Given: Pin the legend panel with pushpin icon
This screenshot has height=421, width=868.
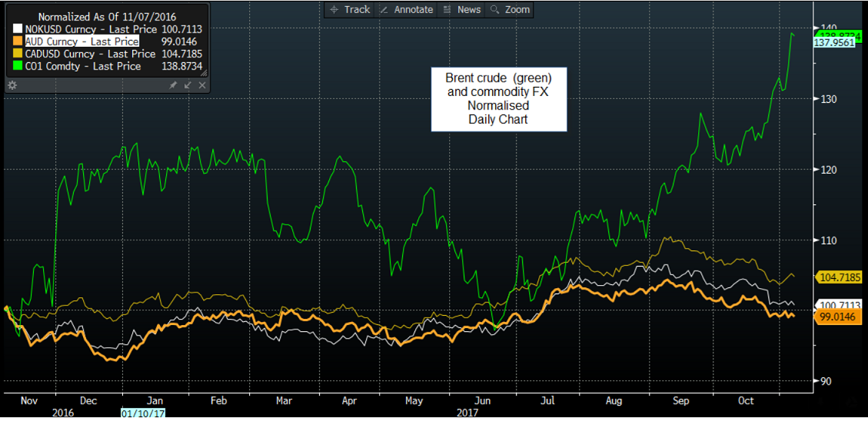Looking at the screenshot, I should pos(174,85).
